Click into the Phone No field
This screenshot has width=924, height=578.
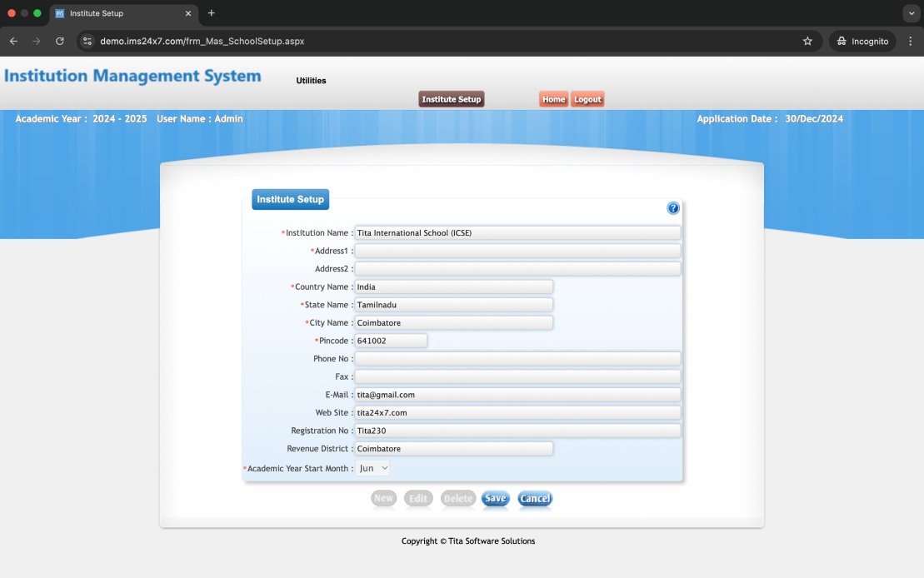[517, 359]
